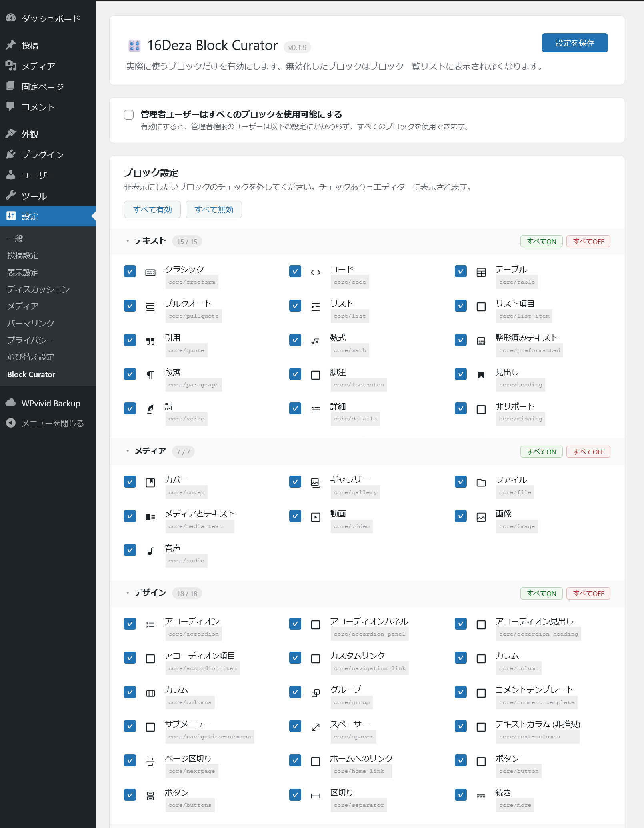The height and width of the screenshot is (828, 644).
Task: Click the cover block icon
Action: tap(150, 483)
